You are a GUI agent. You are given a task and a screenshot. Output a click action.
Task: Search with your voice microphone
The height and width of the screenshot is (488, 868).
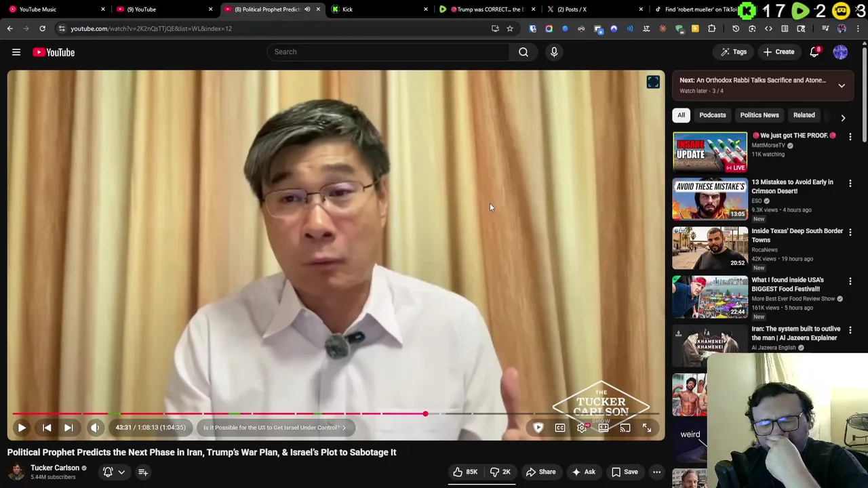(x=554, y=52)
